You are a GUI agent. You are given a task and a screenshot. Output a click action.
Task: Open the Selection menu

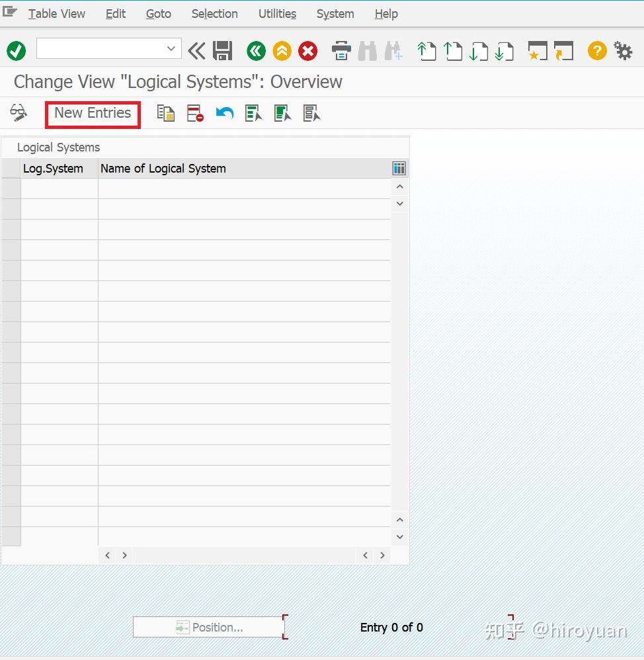click(215, 14)
